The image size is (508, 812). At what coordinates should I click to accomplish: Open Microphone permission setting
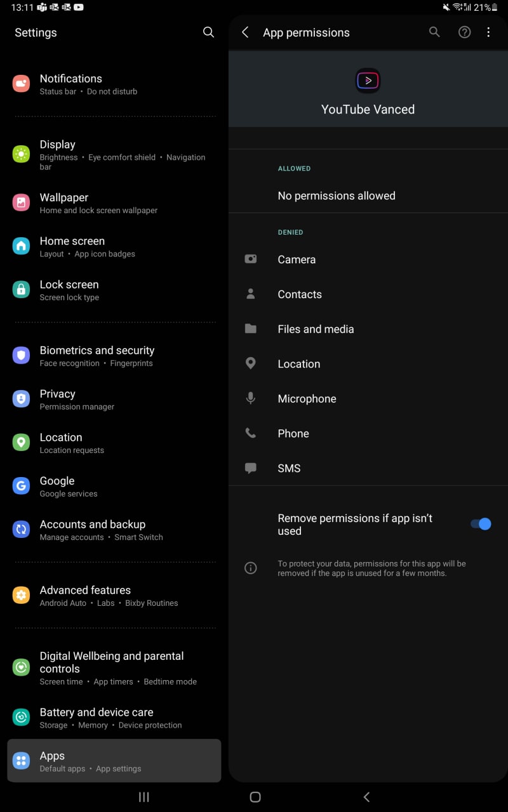pos(368,399)
